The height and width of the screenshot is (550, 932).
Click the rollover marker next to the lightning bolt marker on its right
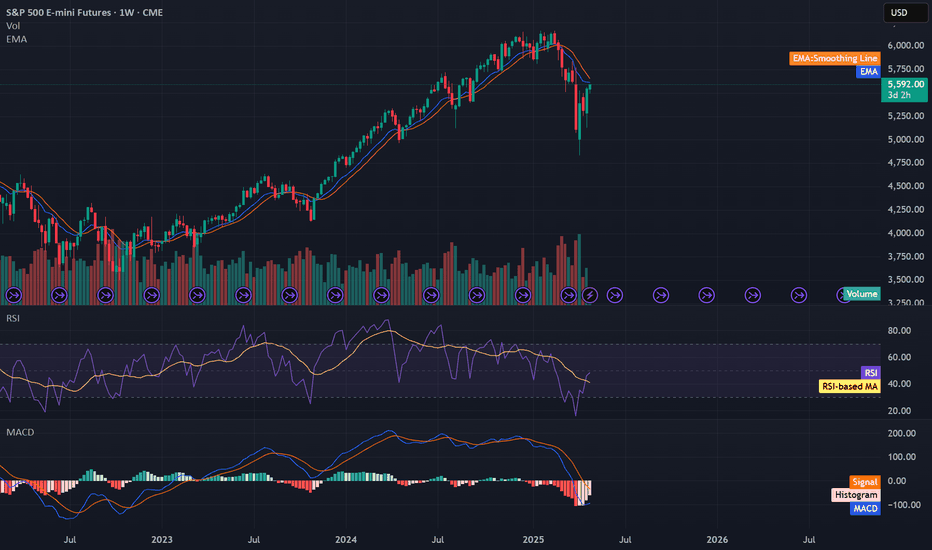coord(615,295)
